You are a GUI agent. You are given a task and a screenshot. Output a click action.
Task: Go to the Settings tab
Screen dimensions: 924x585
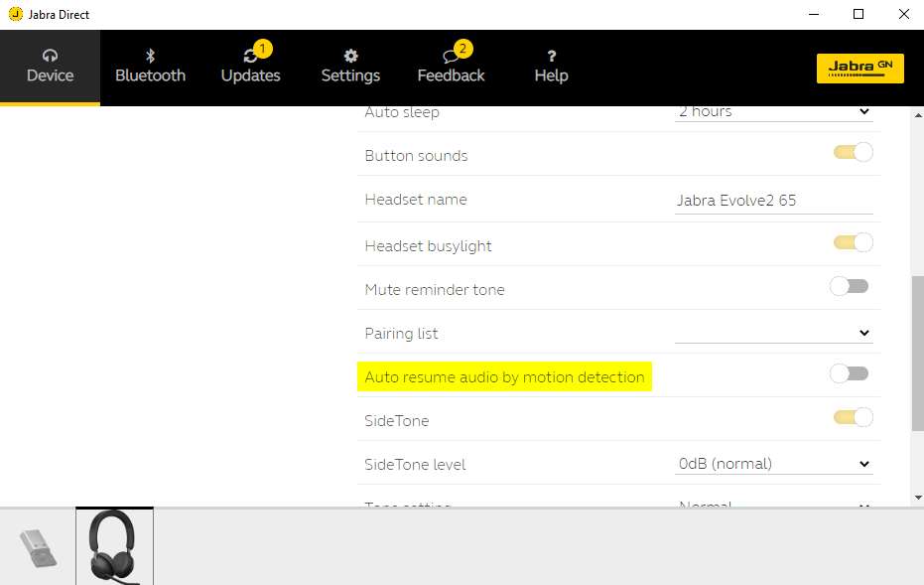point(350,68)
